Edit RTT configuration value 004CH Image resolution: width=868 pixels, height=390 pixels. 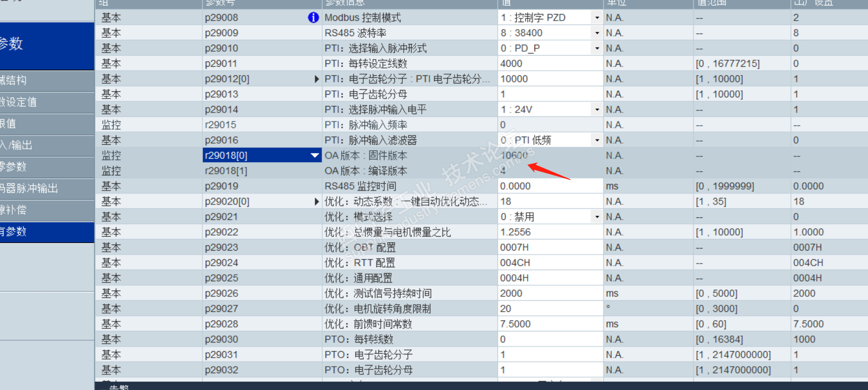click(x=550, y=262)
